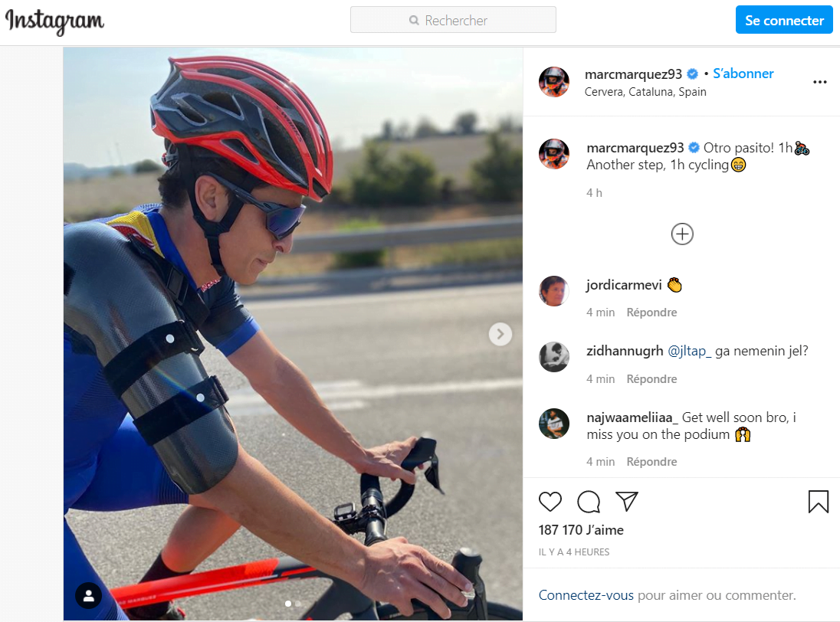Image resolution: width=840 pixels, height=622 pixels.
Task: Show tagged people icon on photo
Action: [90, 595]
